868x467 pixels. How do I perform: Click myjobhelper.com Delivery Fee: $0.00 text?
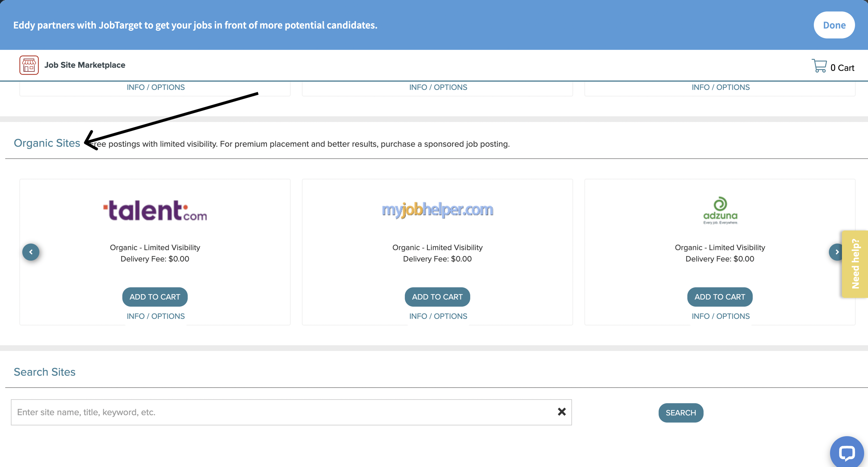437,259
